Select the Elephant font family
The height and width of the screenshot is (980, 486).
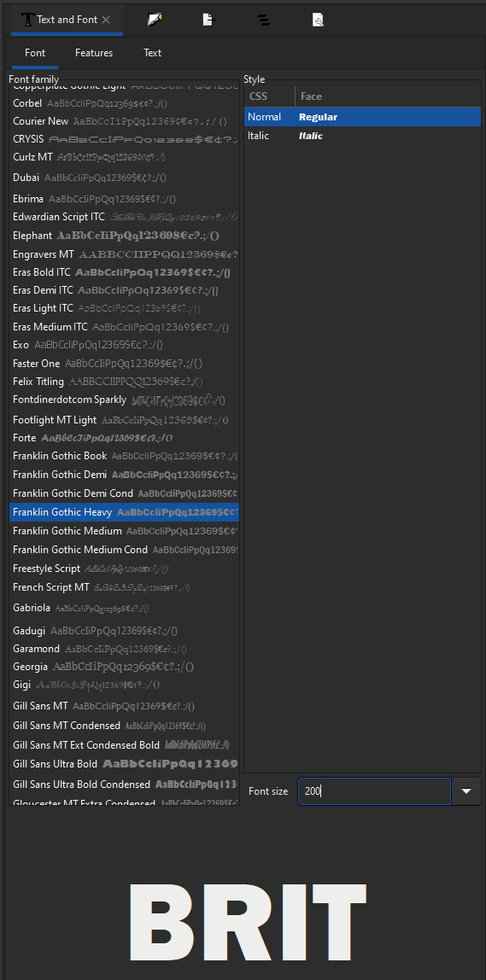coord(125,236)
